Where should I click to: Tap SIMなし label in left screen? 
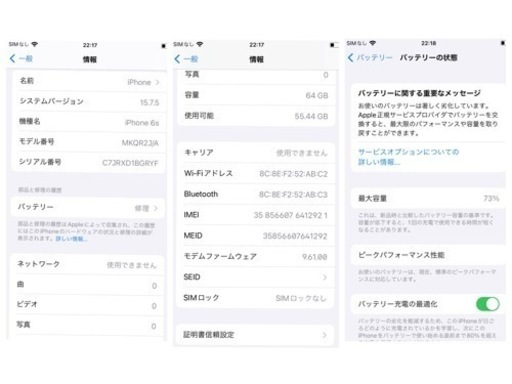(19, 44)
